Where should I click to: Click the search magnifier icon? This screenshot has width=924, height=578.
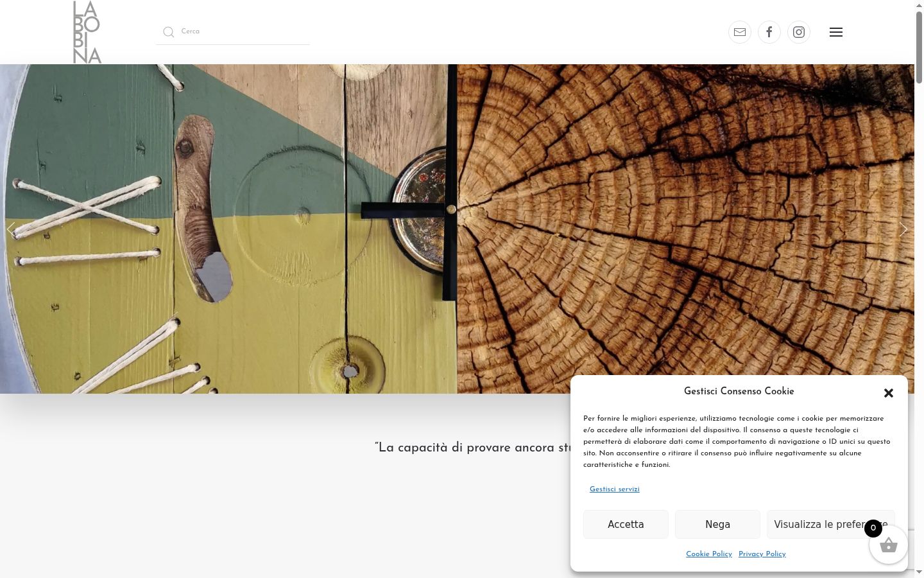(x=168, y=32)
